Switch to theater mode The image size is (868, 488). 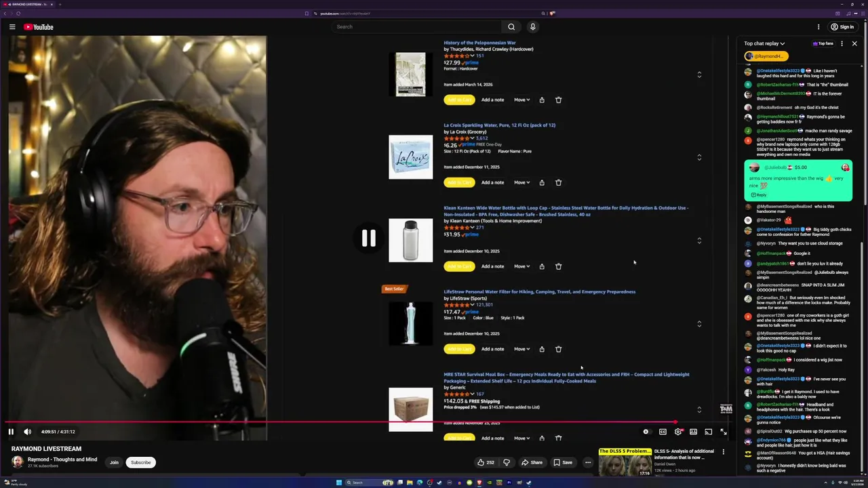click(x=693, y=432)
